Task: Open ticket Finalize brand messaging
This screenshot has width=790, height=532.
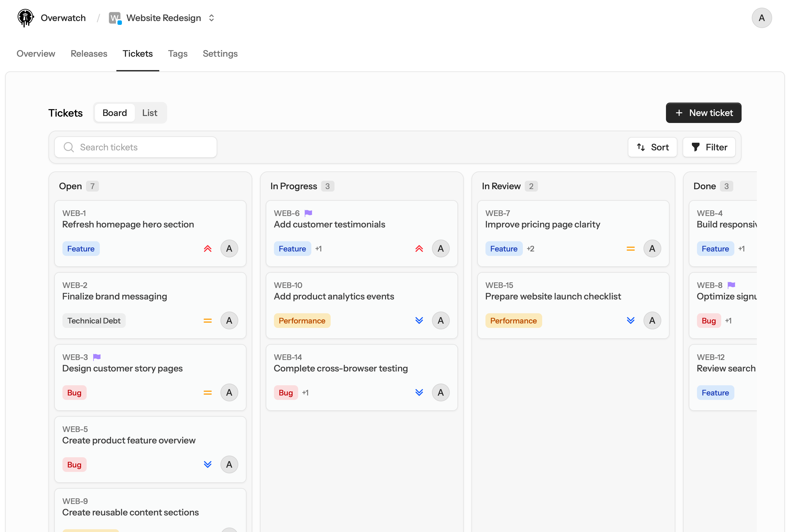Action: [115, 296]
